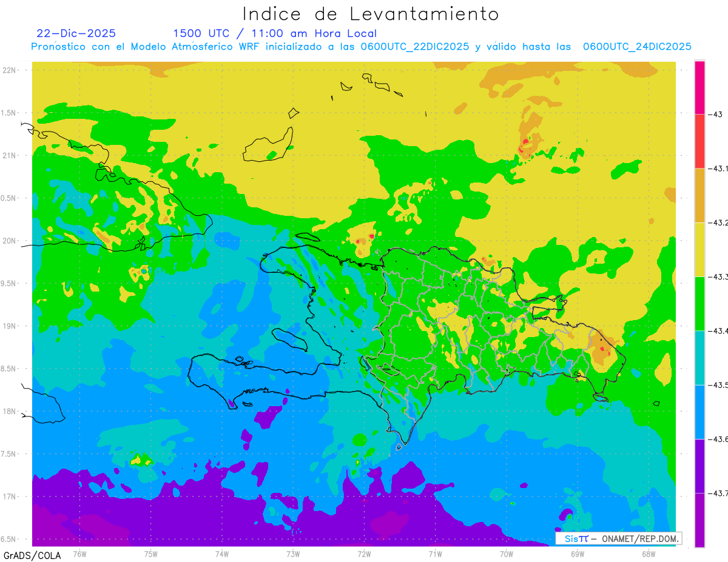This screenshot has height=562, width=728.
Task: Pick the green color bar segment
Action: (699, 303)
